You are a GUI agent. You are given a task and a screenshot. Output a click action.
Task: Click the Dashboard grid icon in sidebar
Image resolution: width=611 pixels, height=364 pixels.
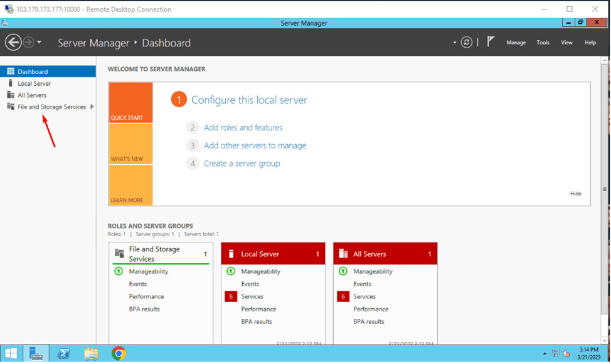point(11,71)
